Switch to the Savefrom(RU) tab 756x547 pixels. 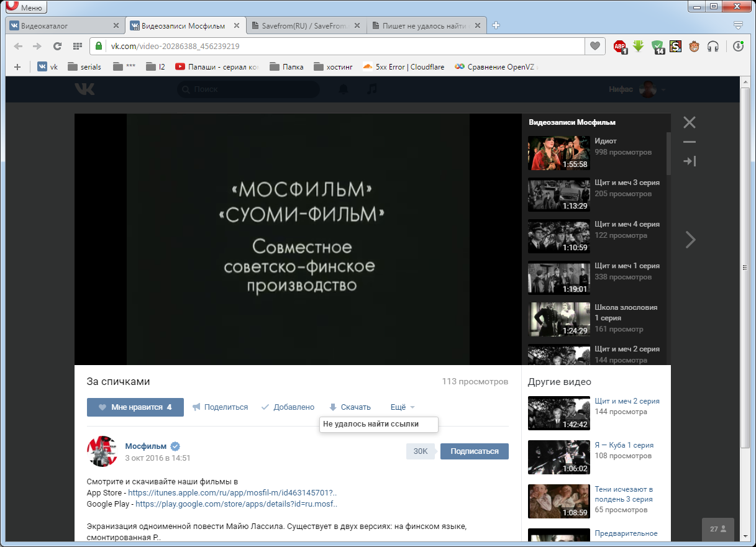tap(304, 26)
